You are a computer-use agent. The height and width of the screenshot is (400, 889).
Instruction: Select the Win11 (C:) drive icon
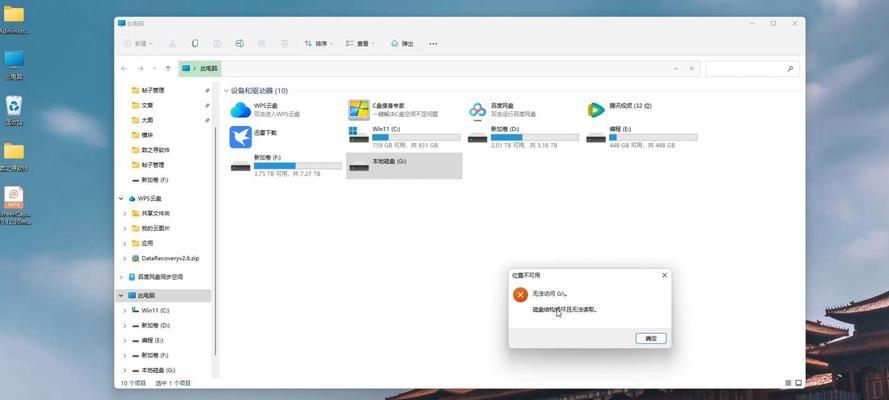[x=358, y=136]
